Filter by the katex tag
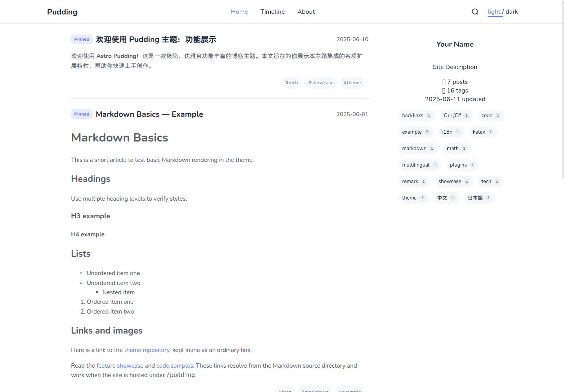Image resolution: width=565 pixels, height=392 pixels. click(x=483, y=132)
